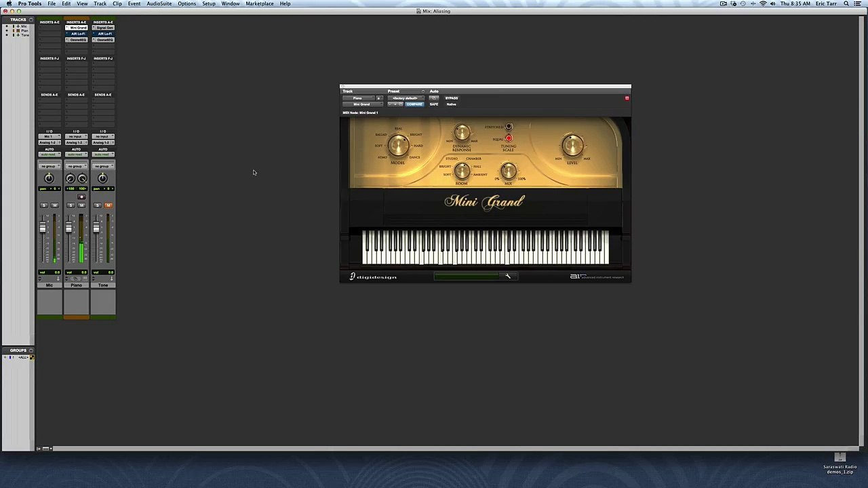The width and height of the screenshot is (868, 488).
Task: Click the plug-in automation enable button under Auto
Action: 434,98
